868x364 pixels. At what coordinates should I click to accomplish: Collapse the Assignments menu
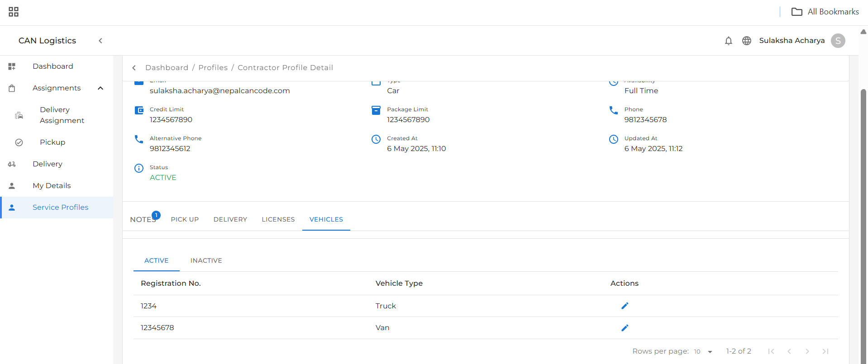point(100,88)
